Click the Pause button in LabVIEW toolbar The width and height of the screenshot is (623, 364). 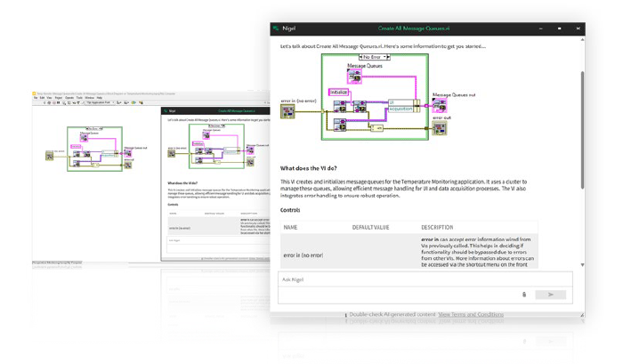click(59, 103)
